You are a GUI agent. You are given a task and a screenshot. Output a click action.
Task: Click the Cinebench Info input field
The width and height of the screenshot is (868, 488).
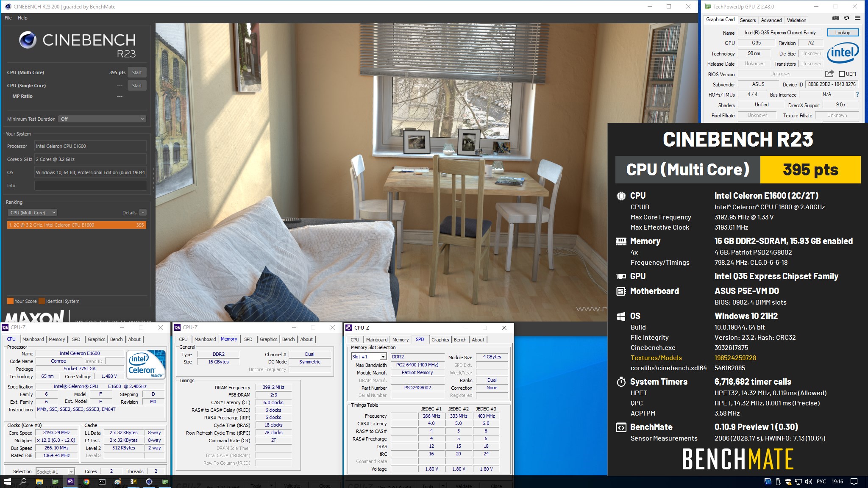tap(90, 186)
